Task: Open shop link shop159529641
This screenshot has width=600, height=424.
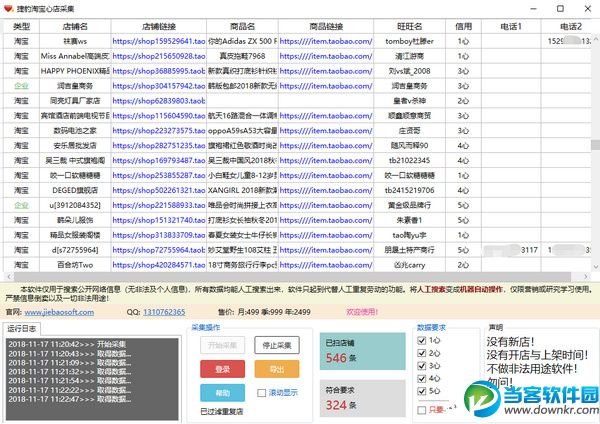Action: pos(159,41)
